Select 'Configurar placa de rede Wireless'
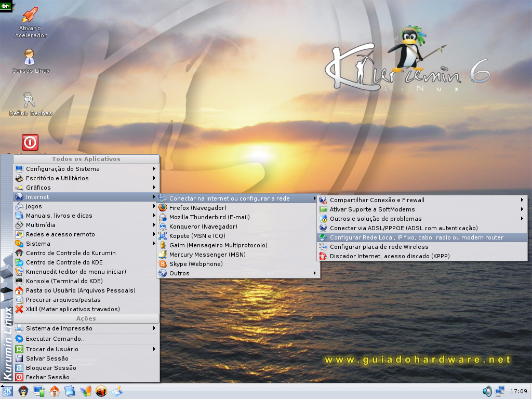Image resolution: width=532 pixels, height=399 pixels. point(422,247)
